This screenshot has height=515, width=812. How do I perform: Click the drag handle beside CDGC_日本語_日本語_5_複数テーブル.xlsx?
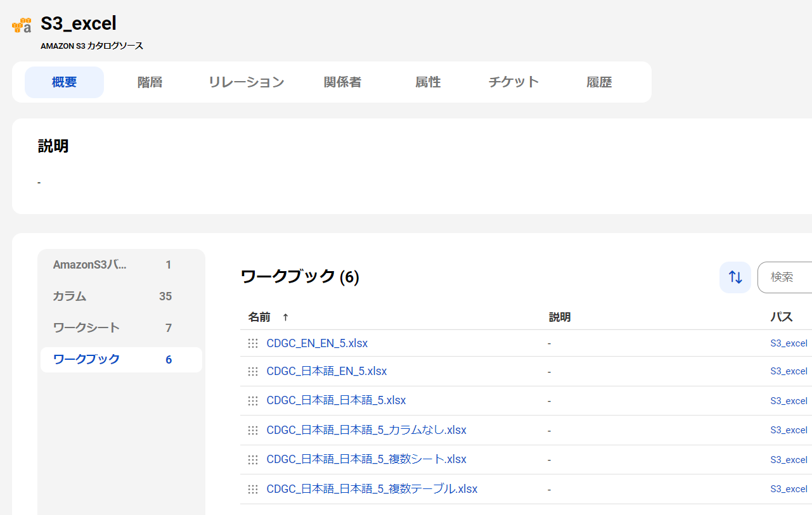click(x=253, y=489)
